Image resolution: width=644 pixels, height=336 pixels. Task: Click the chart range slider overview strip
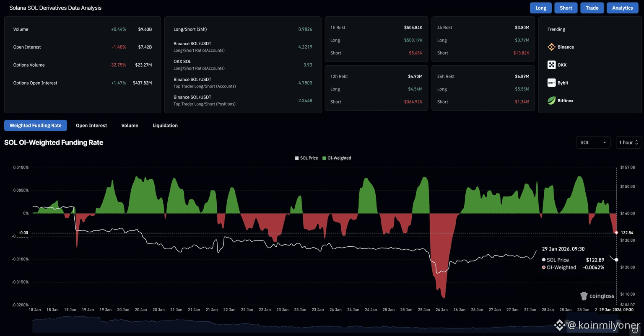(324, 324)
